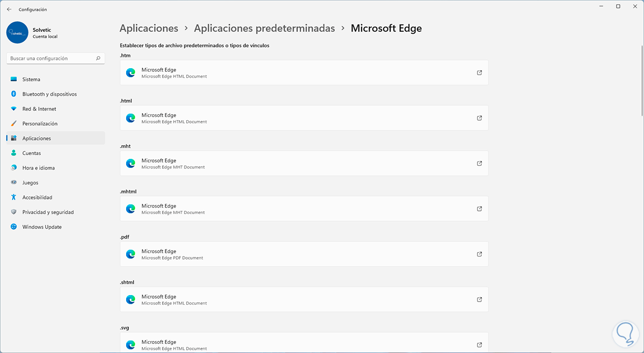Viewport: 644px width, 353px height.
Task: Change the default app for .shtml
Action: pos(304,299)
